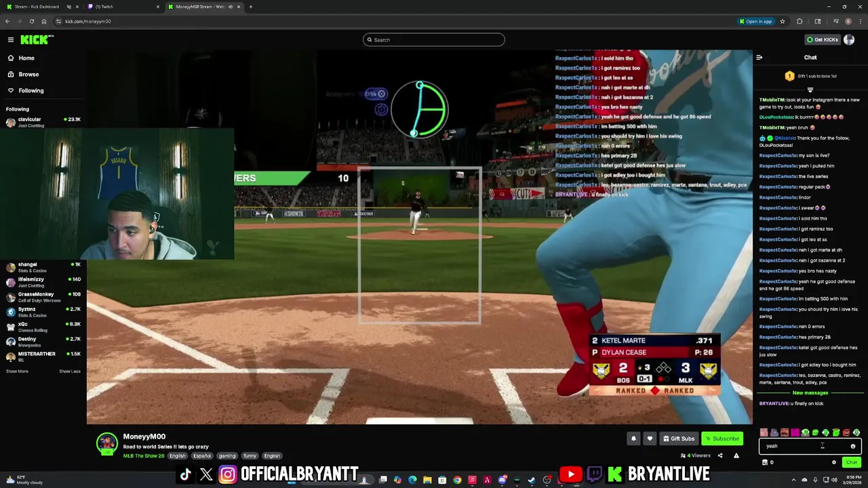
Task: Click the Gift Subs button
Action: [x=679, y=439]
